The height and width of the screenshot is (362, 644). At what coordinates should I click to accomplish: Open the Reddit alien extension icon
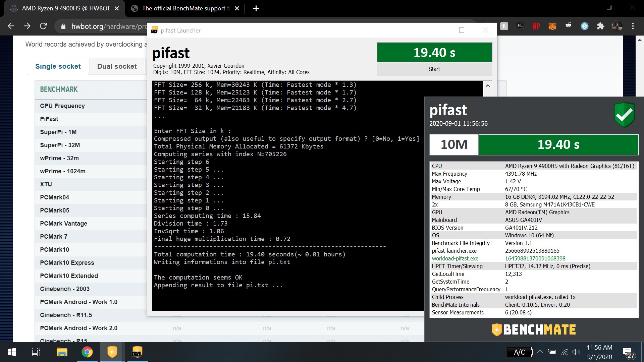coord(569,26)
